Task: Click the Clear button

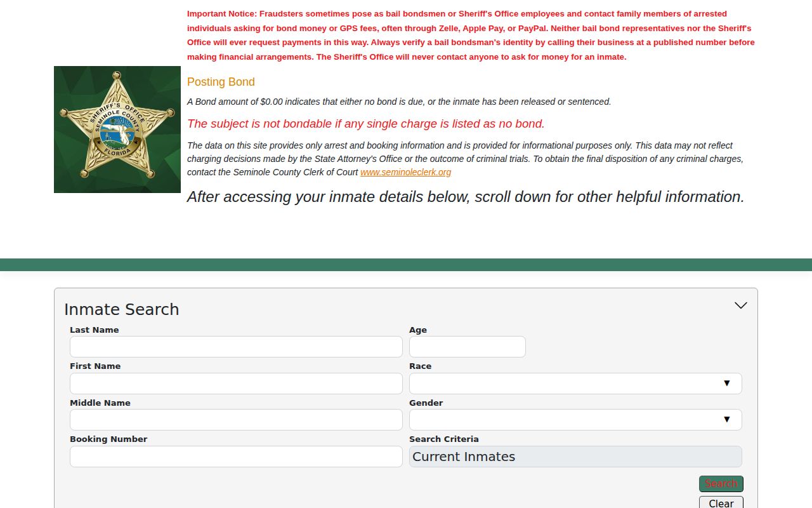Action: coord(721,503)
